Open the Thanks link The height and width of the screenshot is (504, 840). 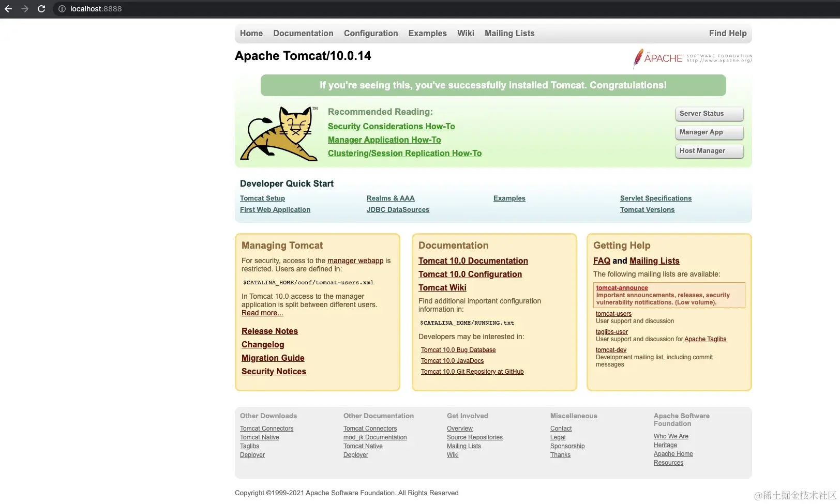pos(560,455)
